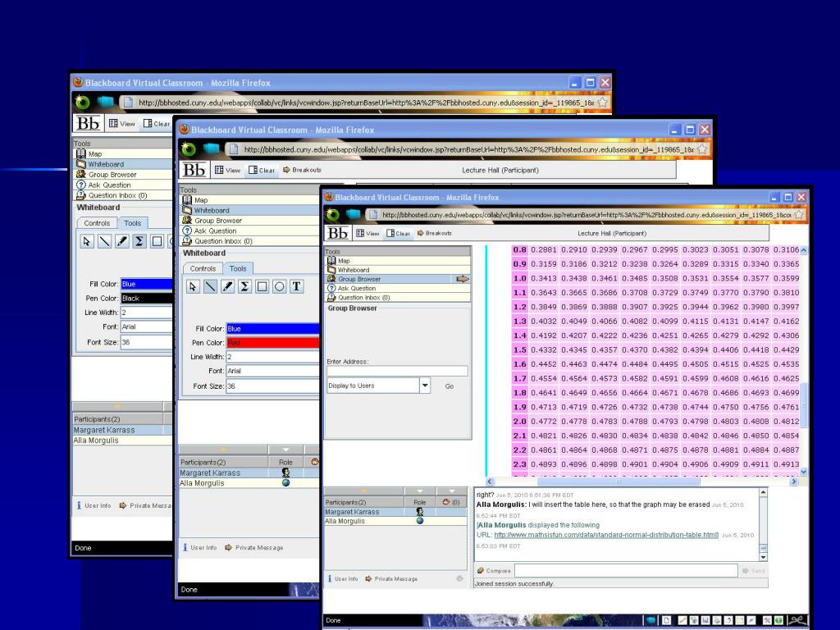Click Go button next to Display to Users
This screenshot has height=630, width=840.
tap(449, 386)
